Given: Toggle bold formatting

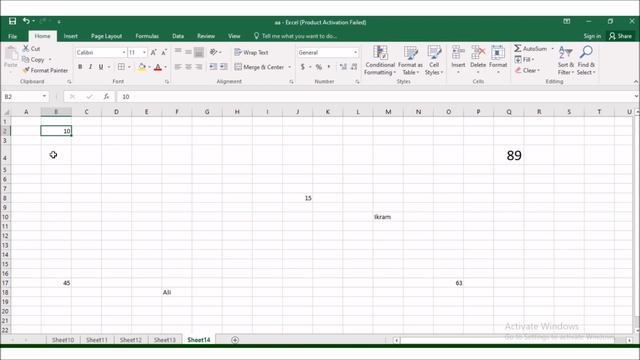Looking at the screenshot, I should (x=80, y=67).
